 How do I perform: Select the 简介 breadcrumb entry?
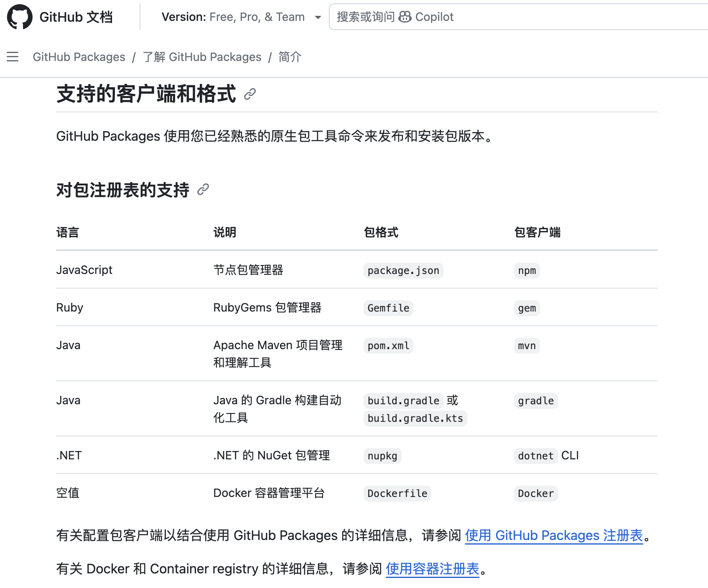[290, 57]
